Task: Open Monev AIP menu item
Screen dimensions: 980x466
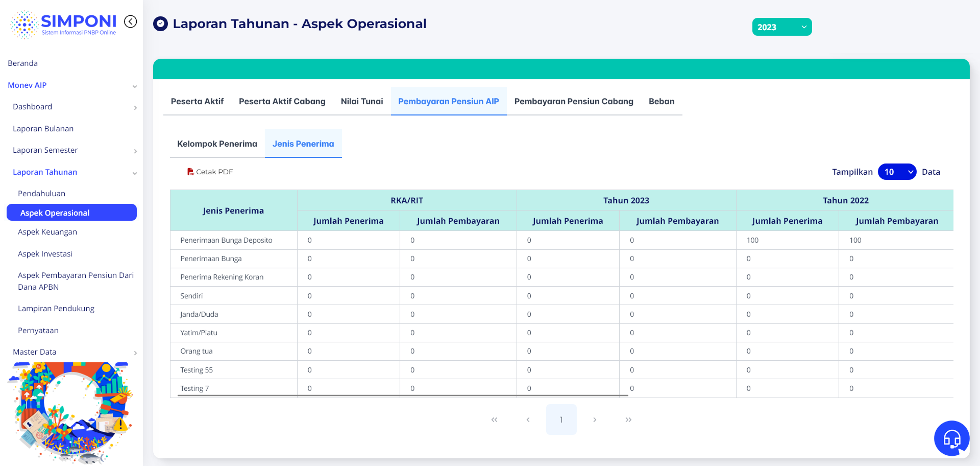Action: pos(27,85)
